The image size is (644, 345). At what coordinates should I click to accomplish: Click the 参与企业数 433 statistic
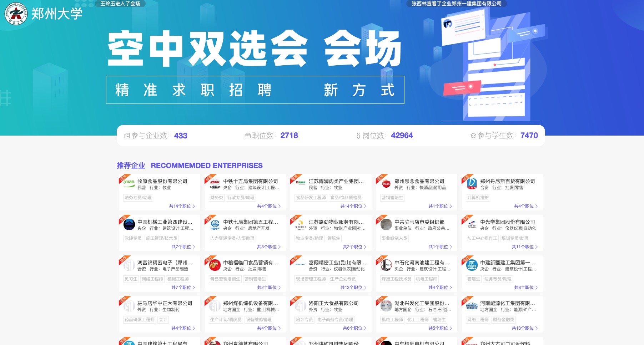click(x=156, y=136)
